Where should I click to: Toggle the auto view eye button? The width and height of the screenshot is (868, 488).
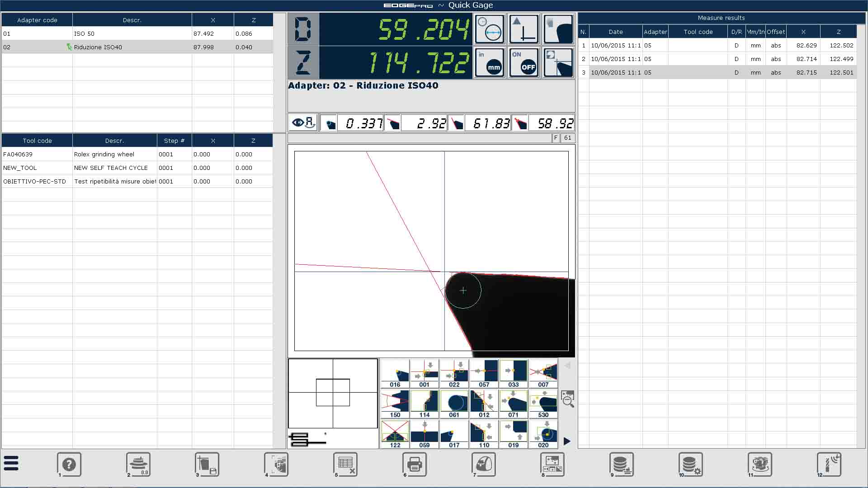point(303,123)
